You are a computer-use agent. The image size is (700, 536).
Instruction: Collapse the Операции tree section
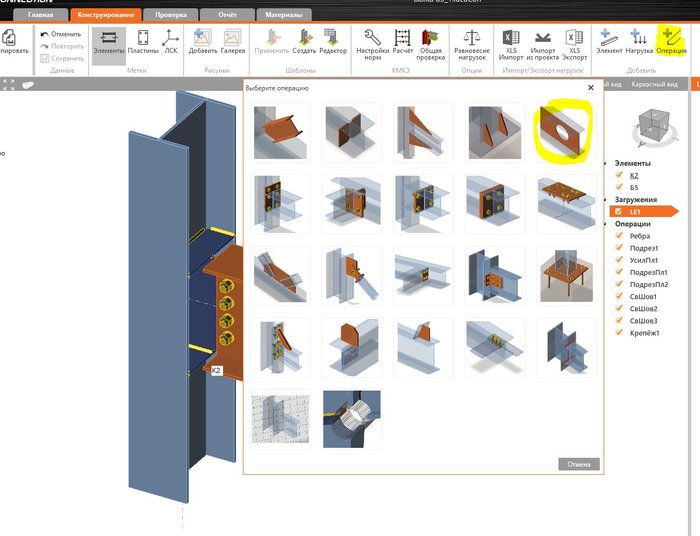(605, 224)
